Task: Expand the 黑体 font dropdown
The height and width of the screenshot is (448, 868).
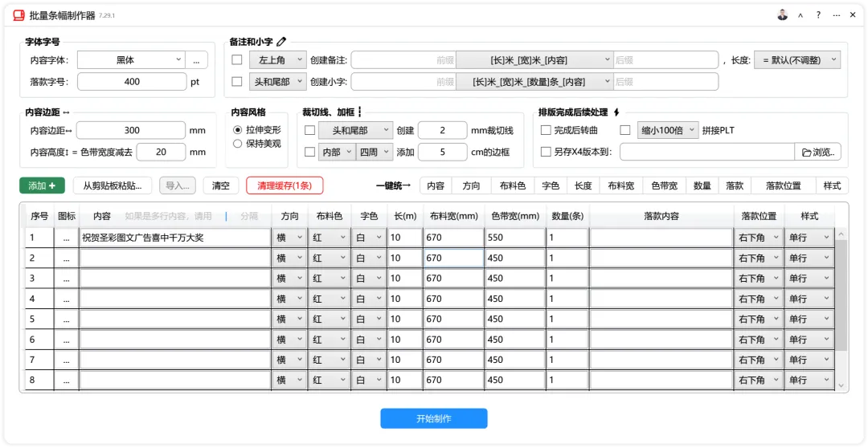Action: tap(131, 60)
